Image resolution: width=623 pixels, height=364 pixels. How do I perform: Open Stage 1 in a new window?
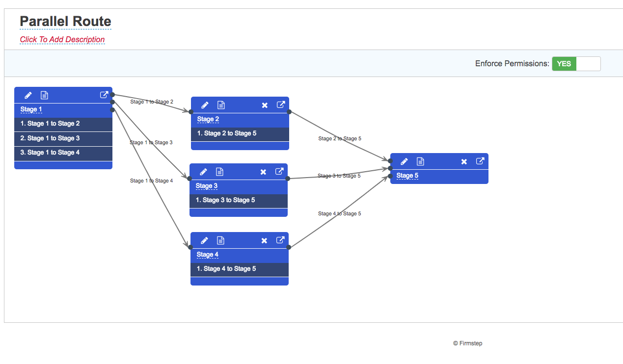click(x=104, y=95)
